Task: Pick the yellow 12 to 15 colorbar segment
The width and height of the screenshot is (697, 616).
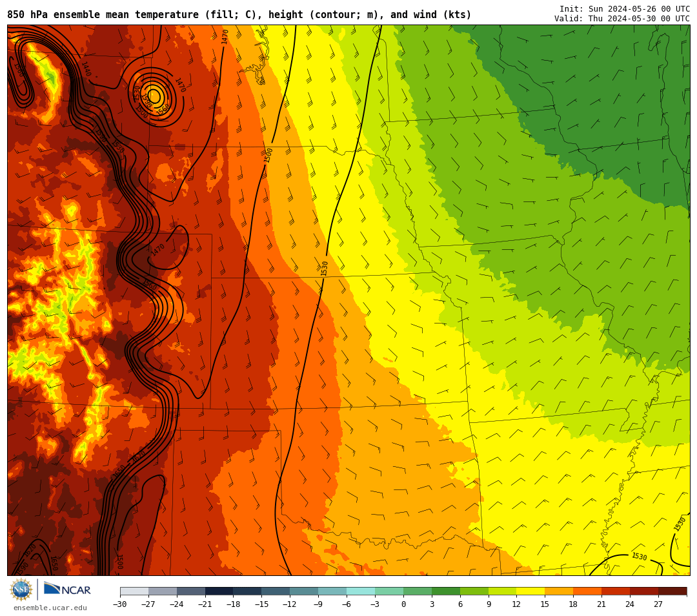Action: tap(531, 591)
